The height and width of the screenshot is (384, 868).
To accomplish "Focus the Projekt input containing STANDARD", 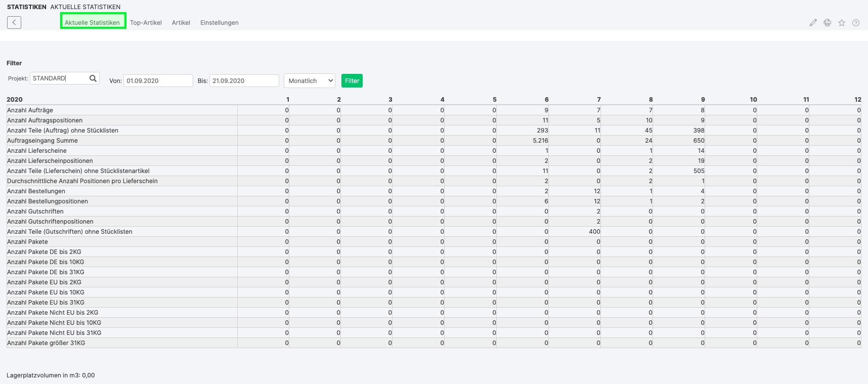I will (58, 78).
